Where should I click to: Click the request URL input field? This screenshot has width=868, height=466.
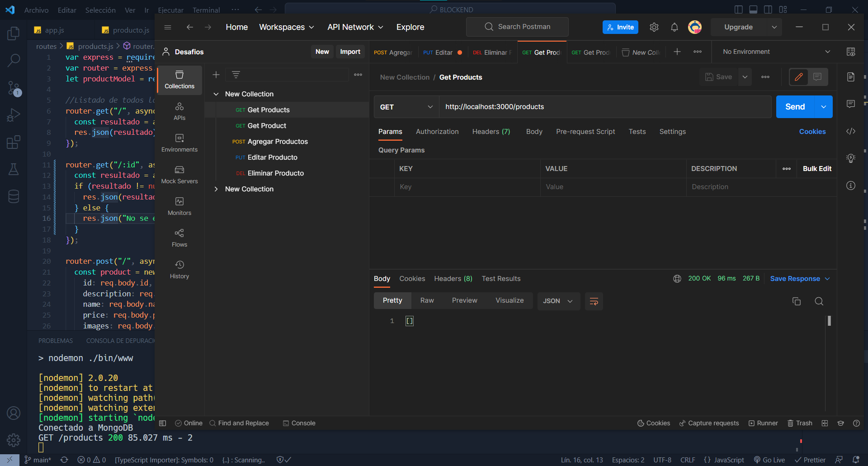click(x=605, y=107)
